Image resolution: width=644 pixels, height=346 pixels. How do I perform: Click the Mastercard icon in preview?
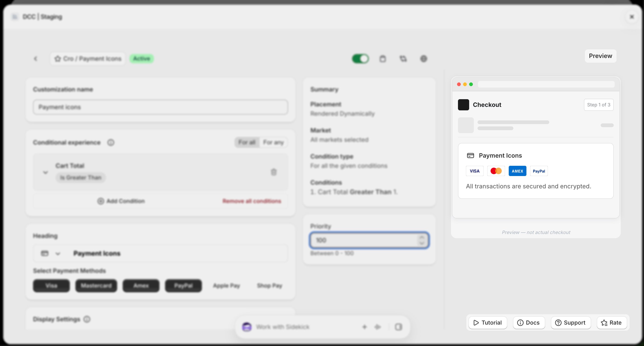[496, 171]
